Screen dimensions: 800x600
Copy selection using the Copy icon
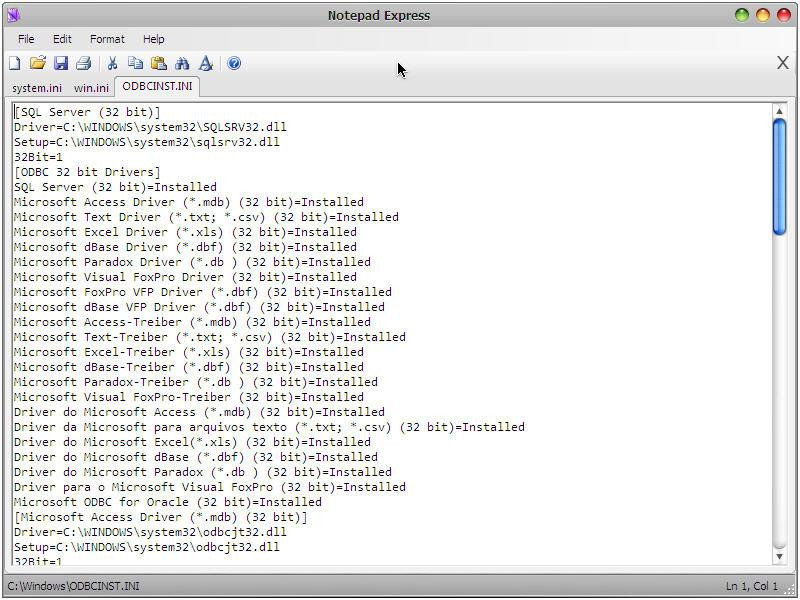[135, 63]
